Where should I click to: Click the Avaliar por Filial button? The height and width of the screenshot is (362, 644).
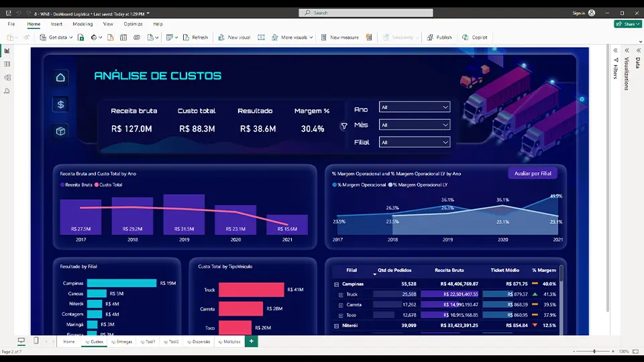[533, 174]
